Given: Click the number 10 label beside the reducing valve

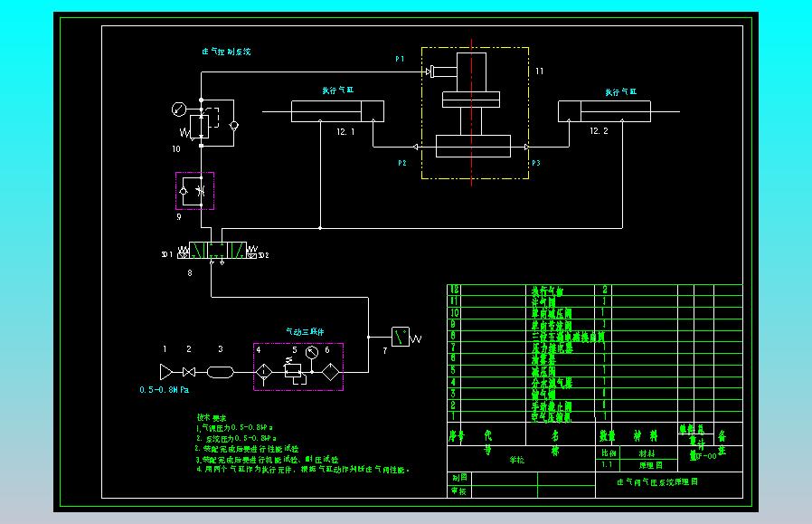Looking at the screenshot, I should (176, 148).
